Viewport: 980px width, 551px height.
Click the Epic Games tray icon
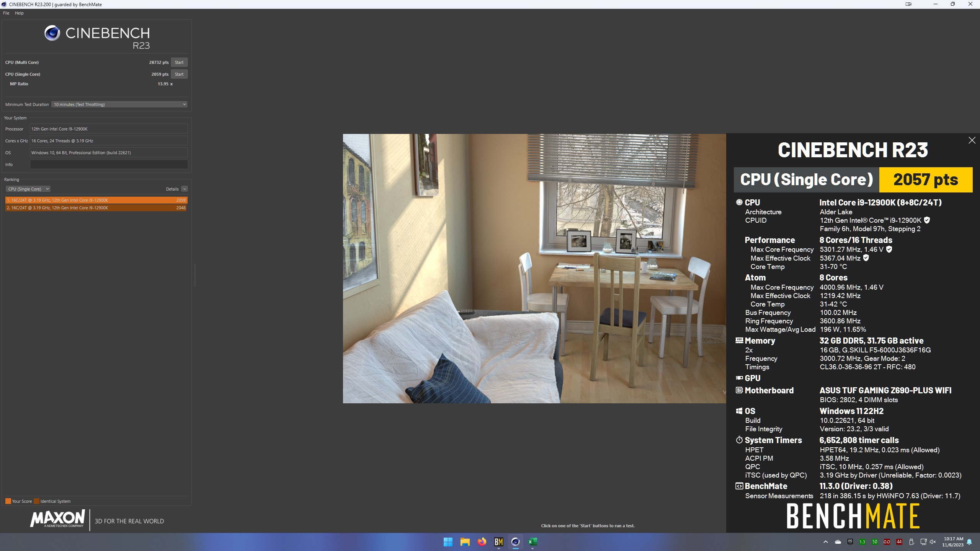point(850,542)
